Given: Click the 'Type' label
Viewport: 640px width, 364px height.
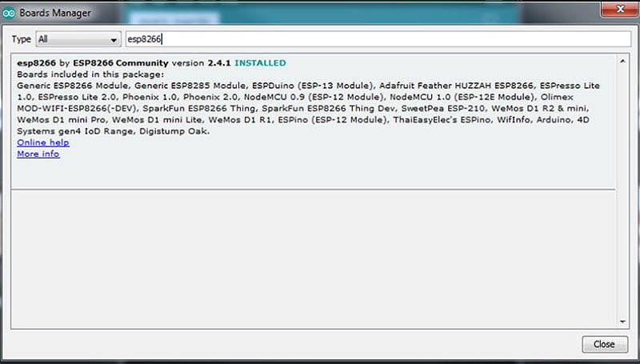Looking at the screenshot, I should click(22, 39).
